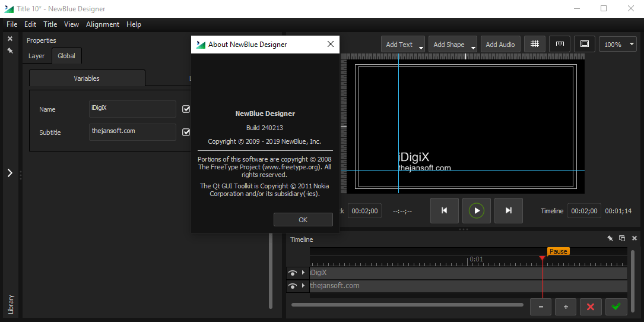Click the timeline horizontal scrollbar
Image resolution: width=644 pixels, height=322 pixels.
pyautogui.click(x=407, y=305)
